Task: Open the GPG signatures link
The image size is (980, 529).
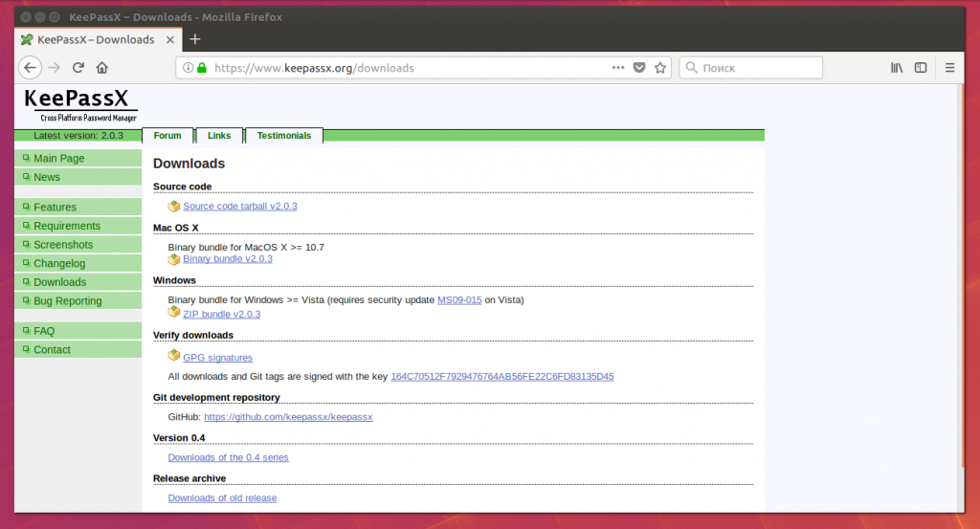Action: (217, 358)
